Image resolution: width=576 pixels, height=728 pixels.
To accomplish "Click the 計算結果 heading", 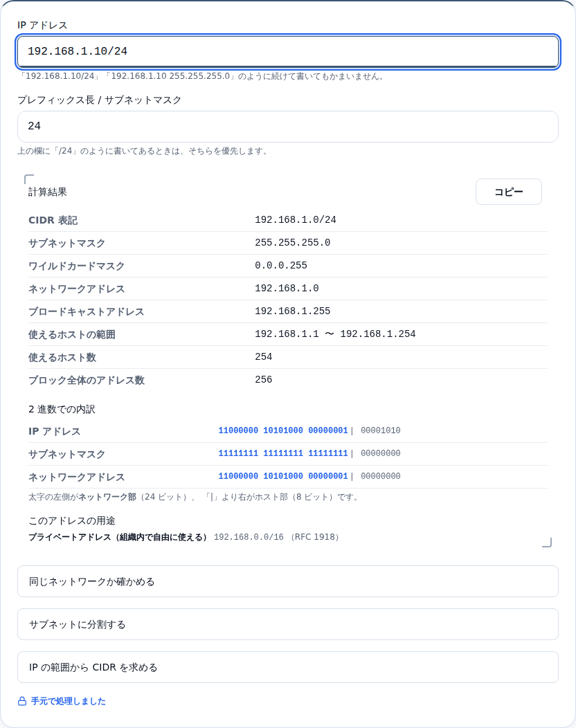I will [47, 192].
